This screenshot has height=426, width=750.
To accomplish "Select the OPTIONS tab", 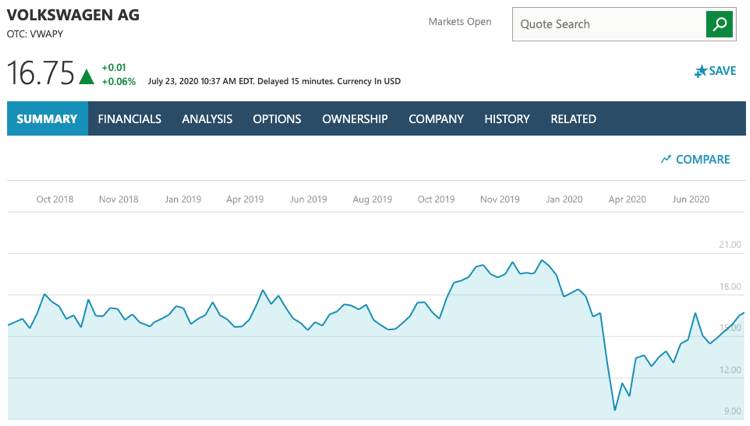I will [277, 119].
